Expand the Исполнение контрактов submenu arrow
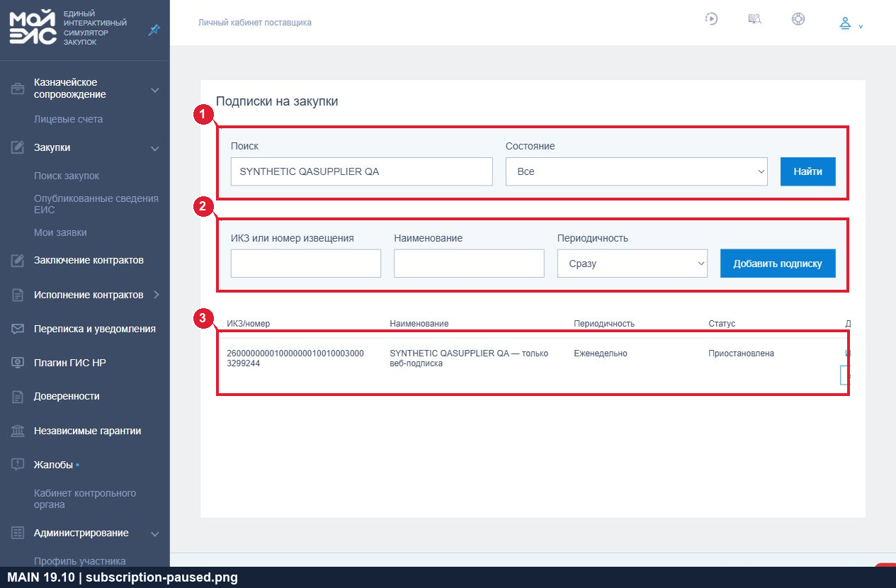Viewport: 896px width, 588px height. click(156, 295)
